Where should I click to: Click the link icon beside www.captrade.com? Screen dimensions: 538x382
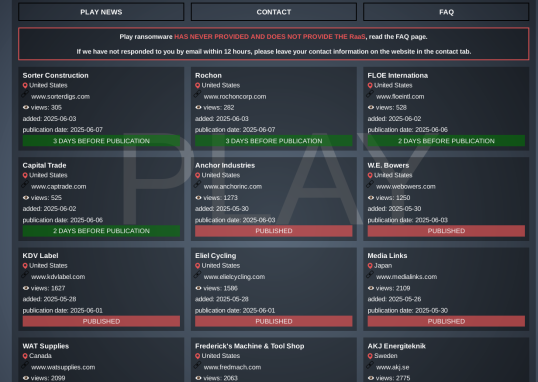pyautogui.click(x=25, y=184)
